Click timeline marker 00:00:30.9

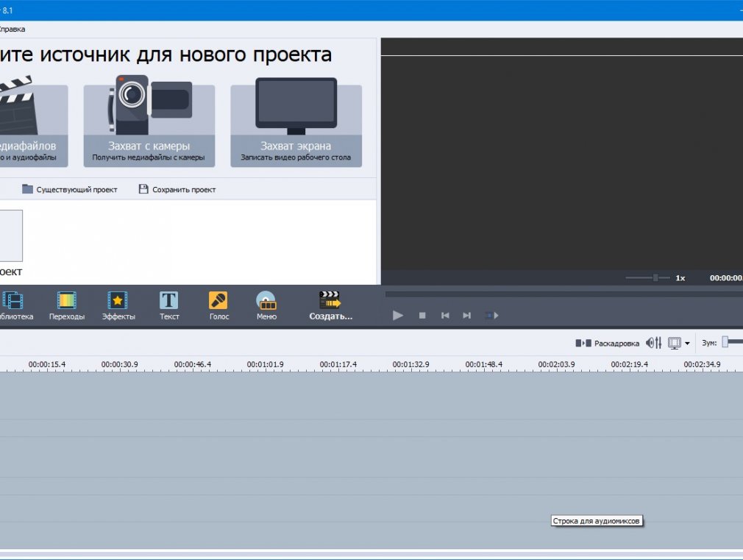click(x=119, y=364)
